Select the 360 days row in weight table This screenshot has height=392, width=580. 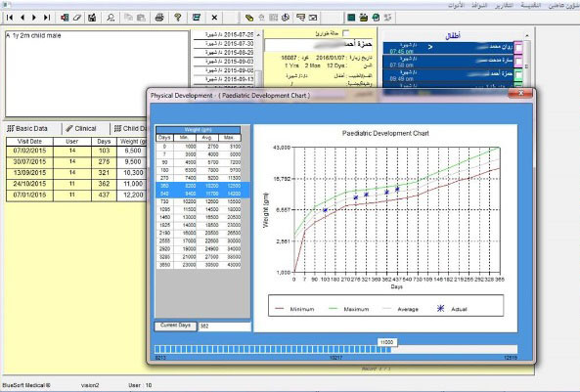[199, 186]
